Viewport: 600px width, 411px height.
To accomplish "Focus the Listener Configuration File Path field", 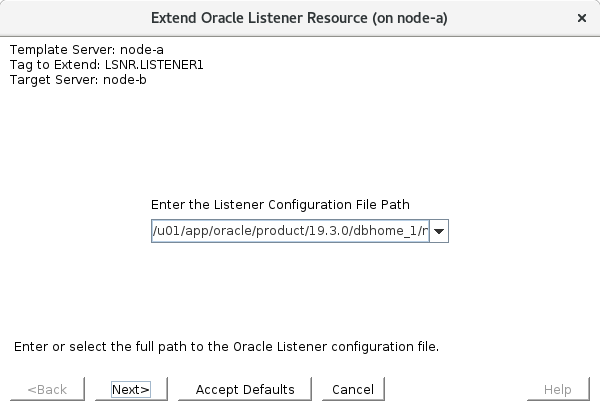I will point(289,232).
